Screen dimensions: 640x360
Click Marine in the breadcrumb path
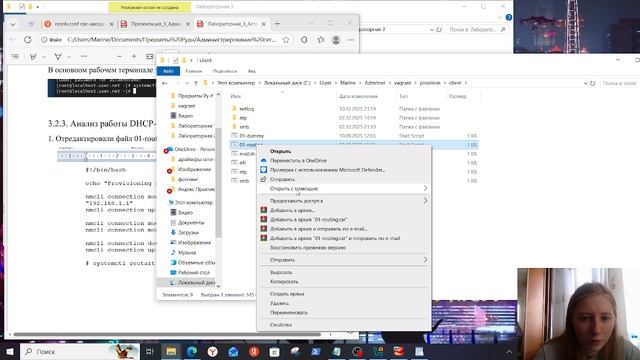pyautogui.click(x=348, y=83)
